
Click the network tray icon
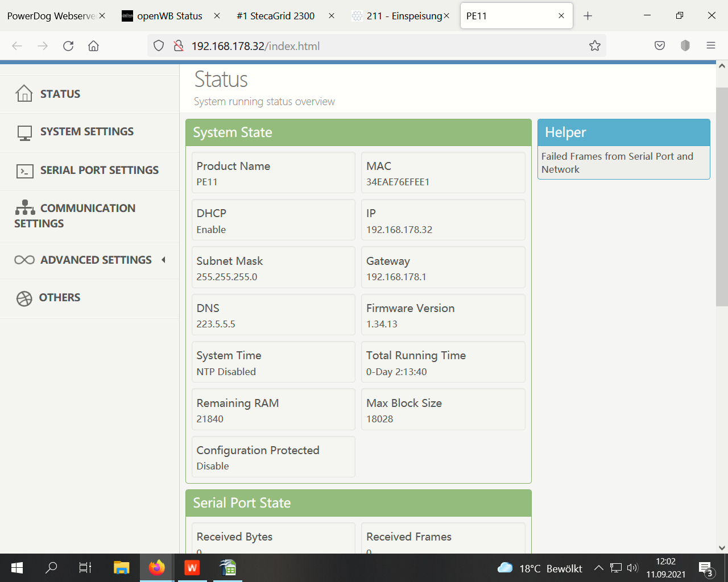coord(616,568)
